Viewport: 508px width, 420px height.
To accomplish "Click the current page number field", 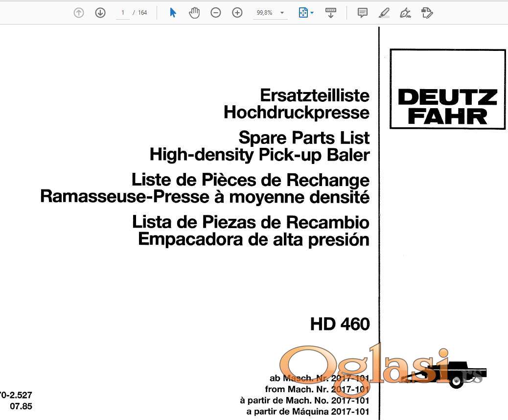I will pyautogui.click(x=123, y=13).
